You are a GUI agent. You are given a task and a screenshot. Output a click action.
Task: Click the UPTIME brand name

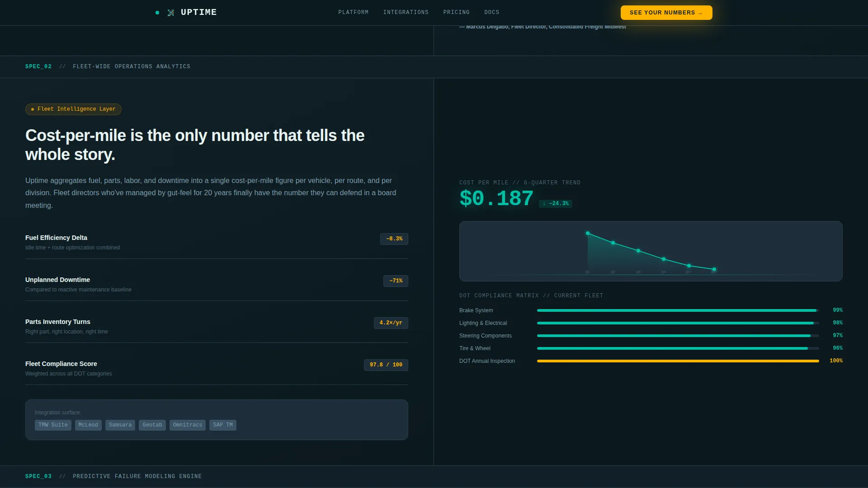(199, 13)
